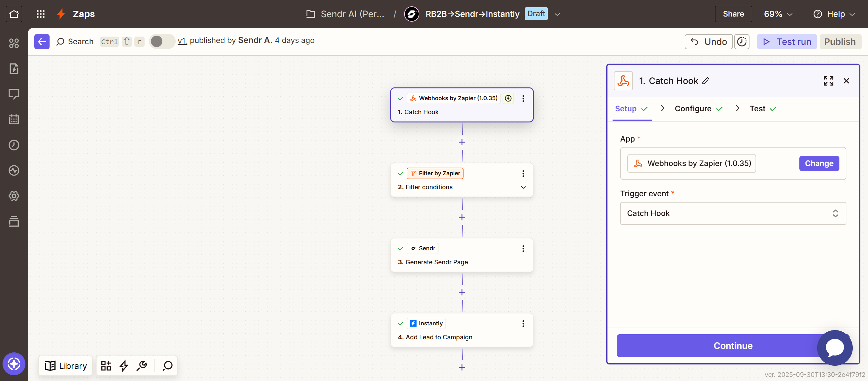Click the Change app button

[x=819, y=163]
